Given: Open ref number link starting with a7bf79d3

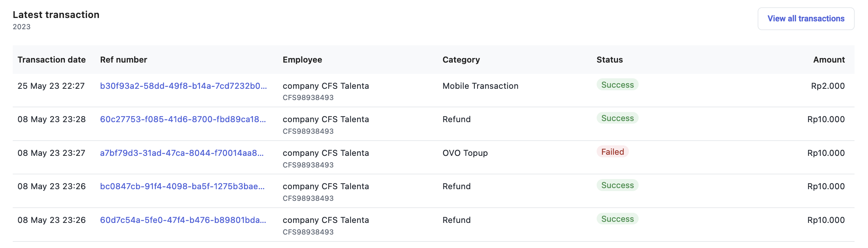Looking at the screenshot, I should [x=182, y=153].
